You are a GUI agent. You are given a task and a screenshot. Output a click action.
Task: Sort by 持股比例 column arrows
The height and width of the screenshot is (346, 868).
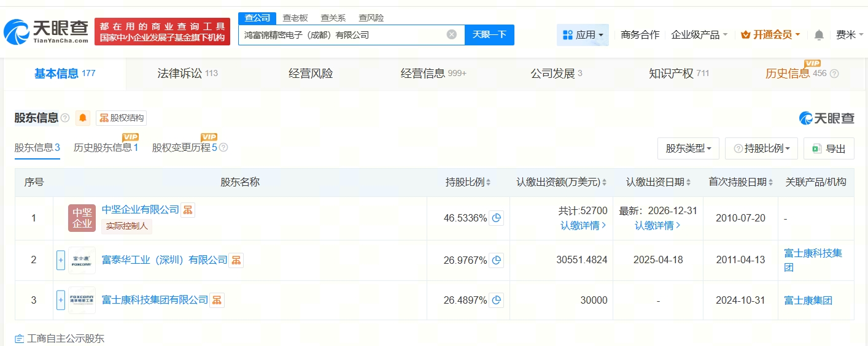489,182
